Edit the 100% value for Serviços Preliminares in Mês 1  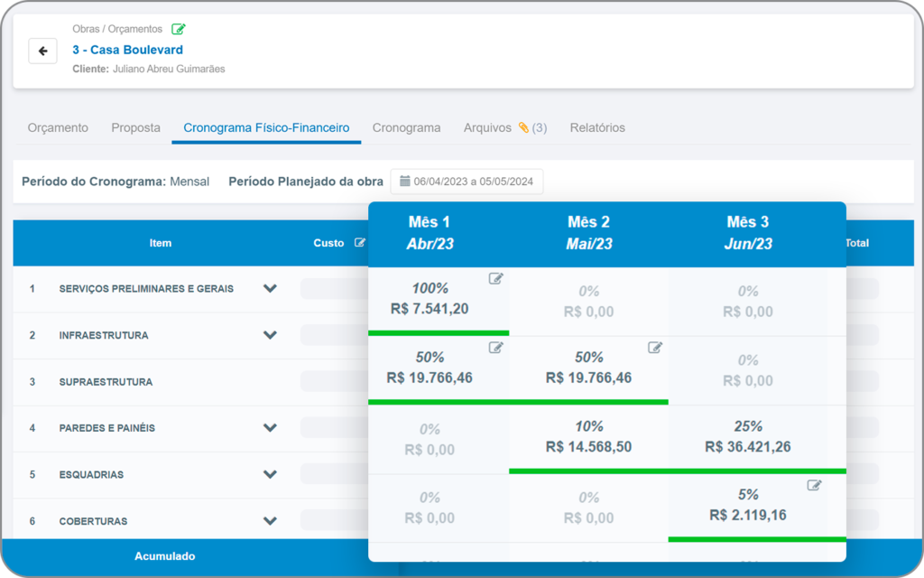pyautogui.click(x=495, y=279)
